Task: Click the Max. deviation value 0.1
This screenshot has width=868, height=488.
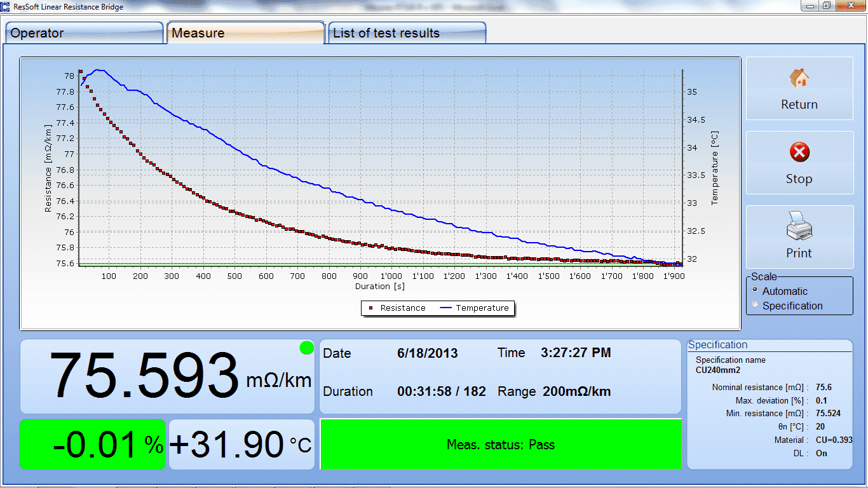Action: click(x=822, y=401)
